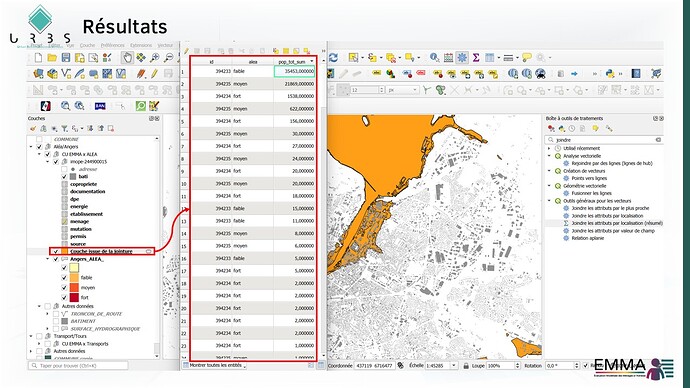Toggle the Couche issue de la jointure checkbox

point(55,251)
